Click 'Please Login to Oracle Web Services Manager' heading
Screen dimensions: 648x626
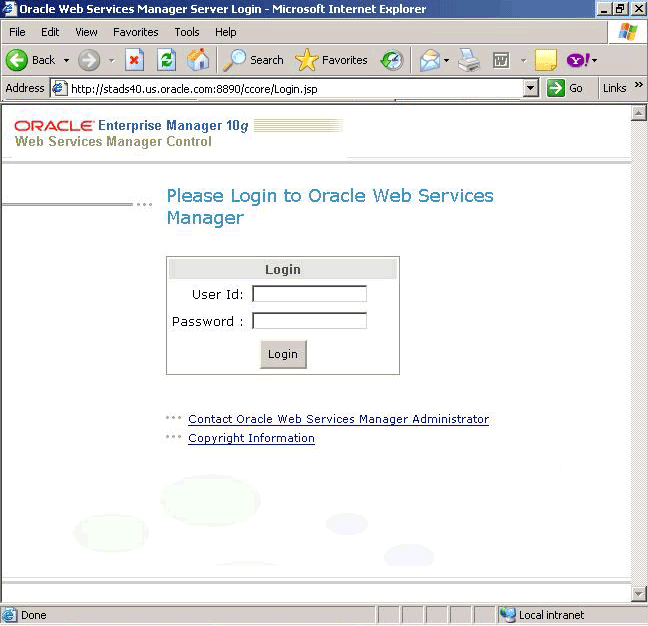point(330,207)
